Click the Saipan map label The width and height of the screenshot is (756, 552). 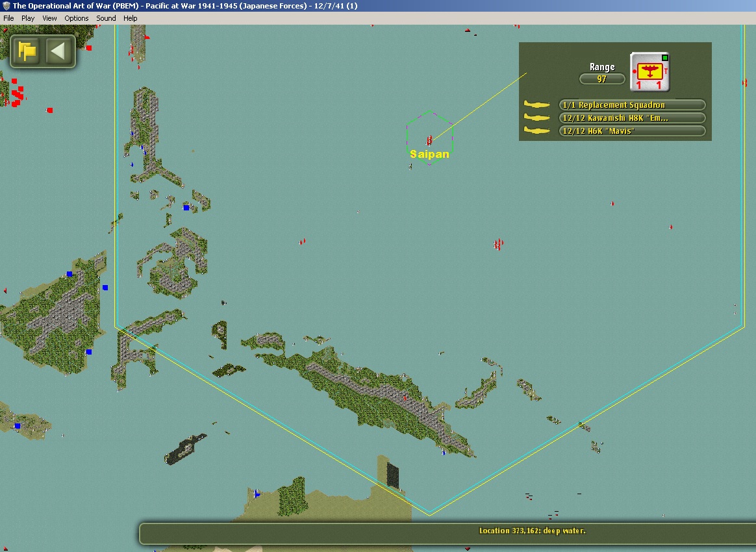click(x=429, y=155)
